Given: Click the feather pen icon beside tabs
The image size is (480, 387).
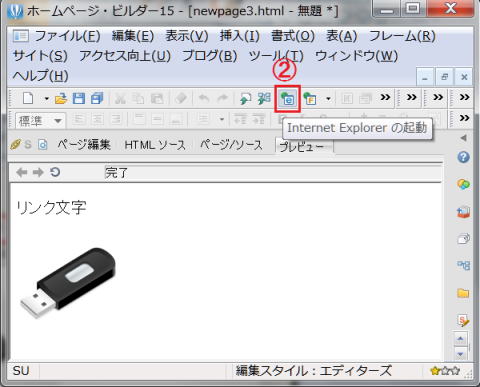Looking at the screenshot, I should pos(15,145).
